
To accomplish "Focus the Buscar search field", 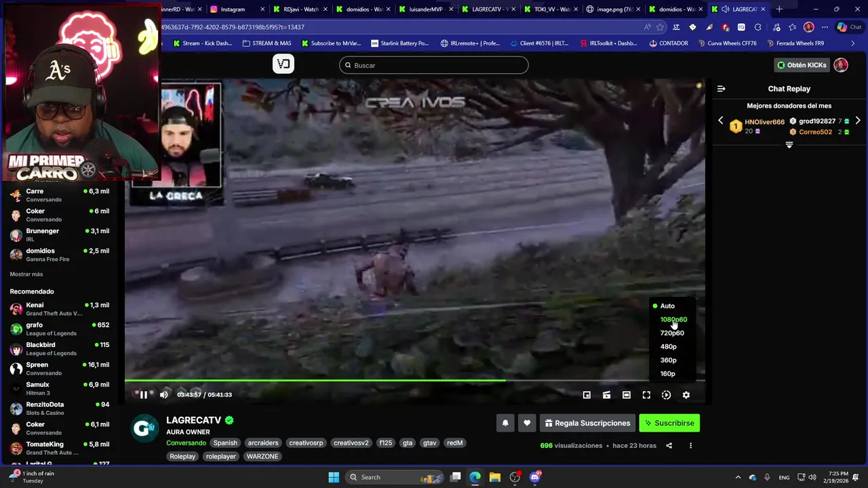I will click(434, 65).
